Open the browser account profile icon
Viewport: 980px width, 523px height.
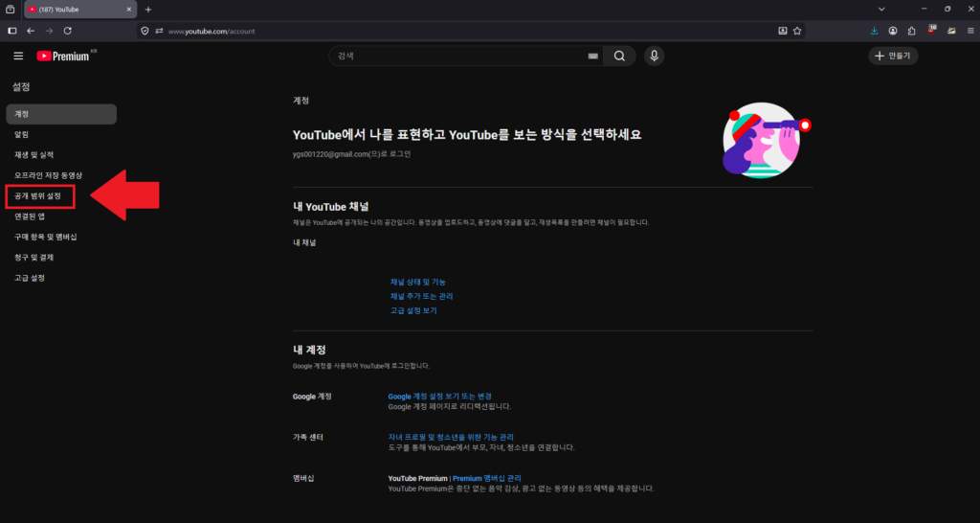(893, 31)
